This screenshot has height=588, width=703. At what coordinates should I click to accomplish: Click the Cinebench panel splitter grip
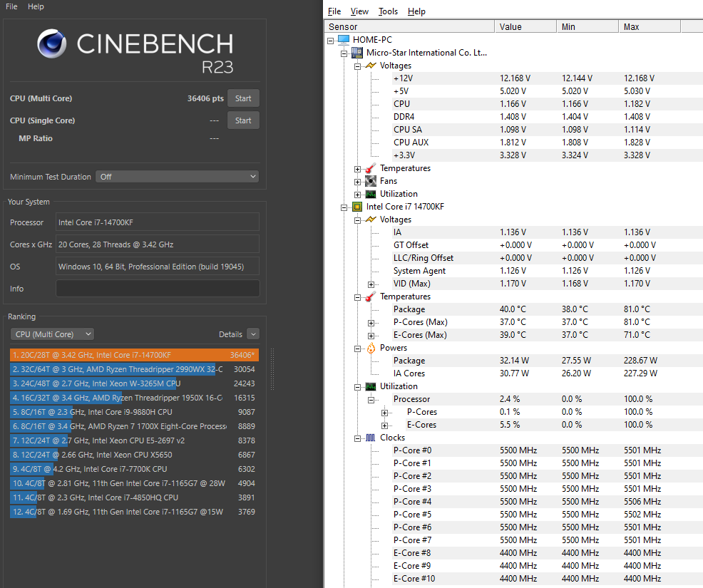tap(272, 369)
